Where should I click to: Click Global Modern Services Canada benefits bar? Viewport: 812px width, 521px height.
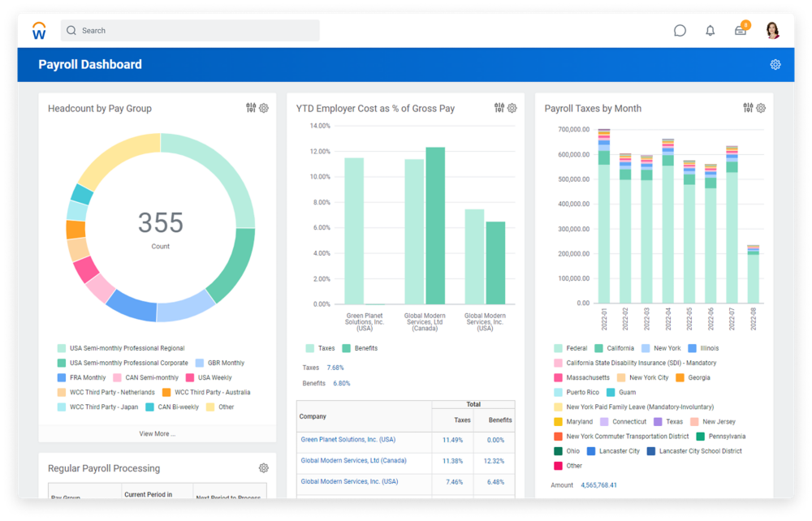pyautogui.click(x=435, y=226)
